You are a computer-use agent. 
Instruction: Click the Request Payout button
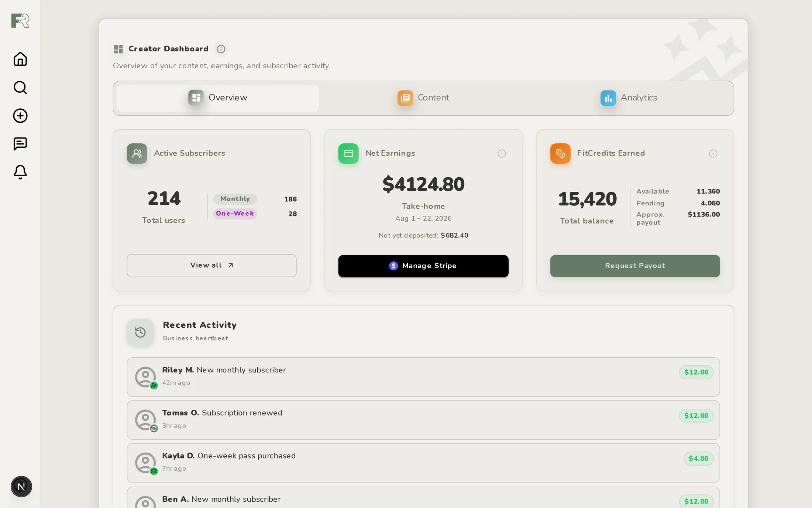635,266
